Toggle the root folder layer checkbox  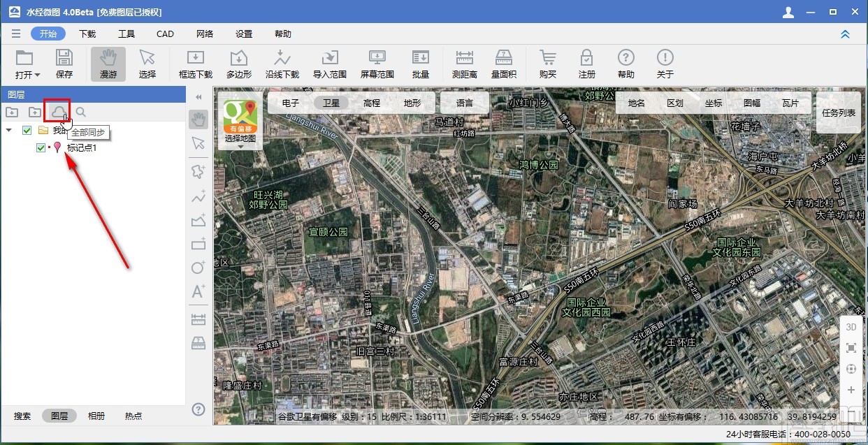tap(27, 131)
